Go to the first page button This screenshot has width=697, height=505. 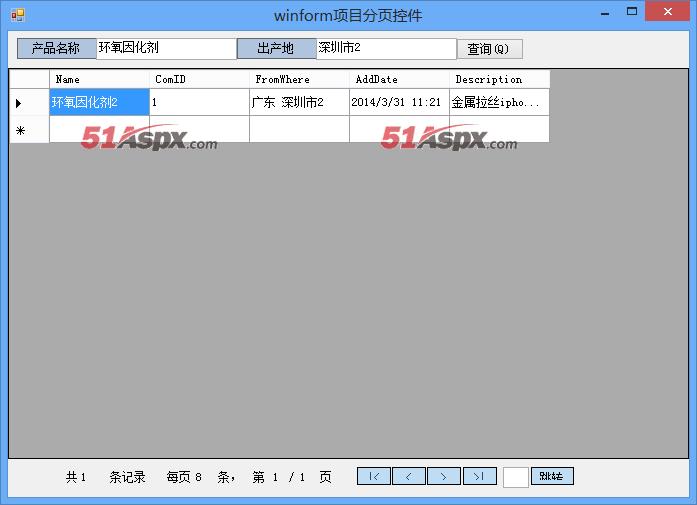pos(374,476)
